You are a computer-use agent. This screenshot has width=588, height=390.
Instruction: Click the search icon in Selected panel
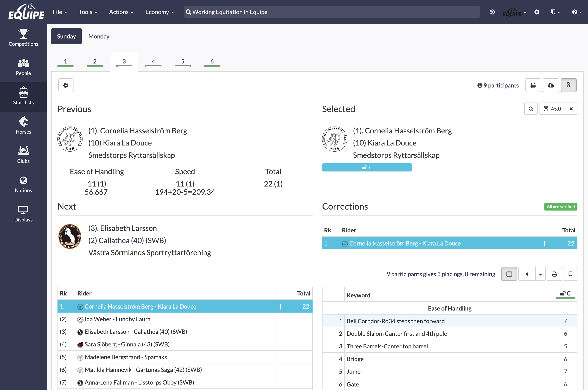point(531,109)
